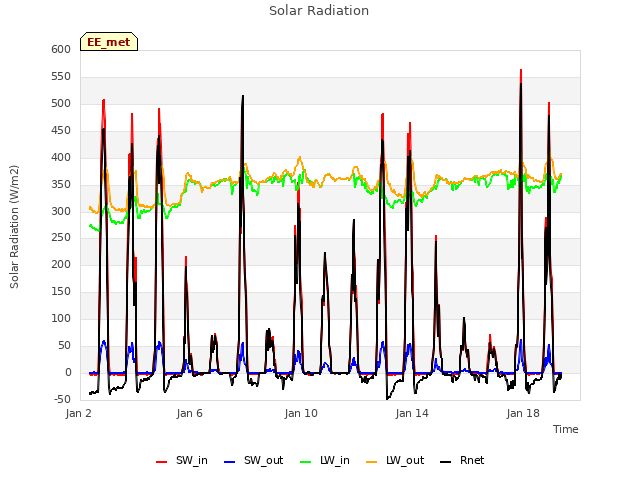Screen dimensions: 640x480
Task: Click the Jan 14 x-axis tick label
Action: (412, 413)
